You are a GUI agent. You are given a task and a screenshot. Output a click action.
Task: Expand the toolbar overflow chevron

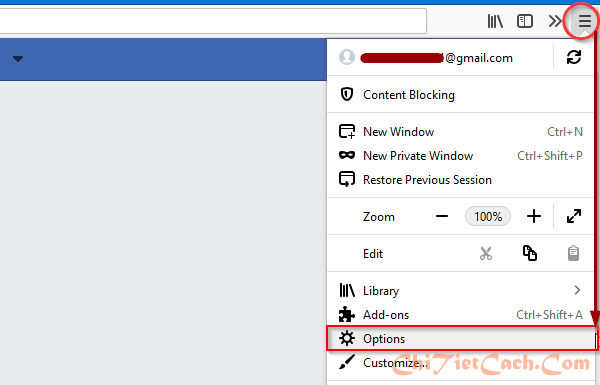[x=554, y=21]
